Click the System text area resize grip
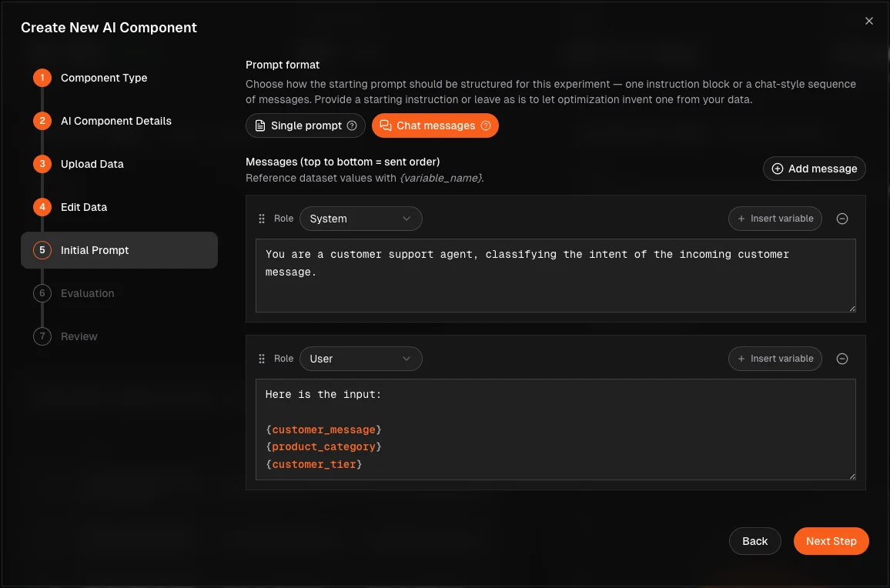 tap(852, 308)
